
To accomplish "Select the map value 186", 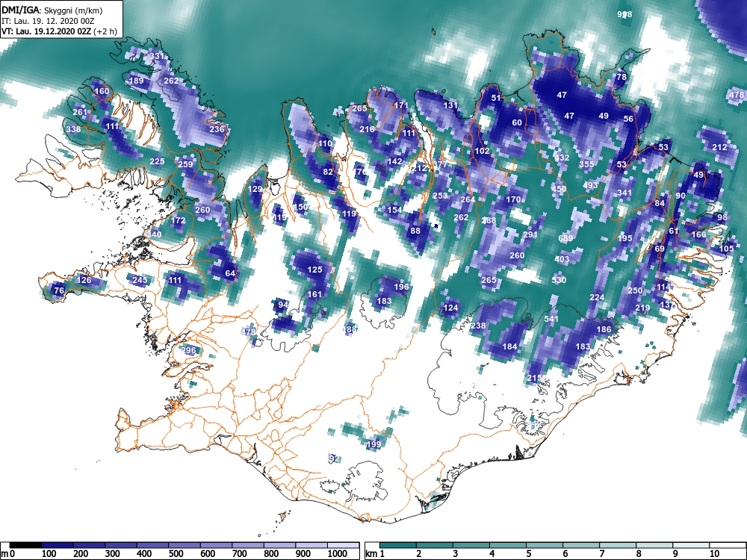I will [x=604, y=329].
